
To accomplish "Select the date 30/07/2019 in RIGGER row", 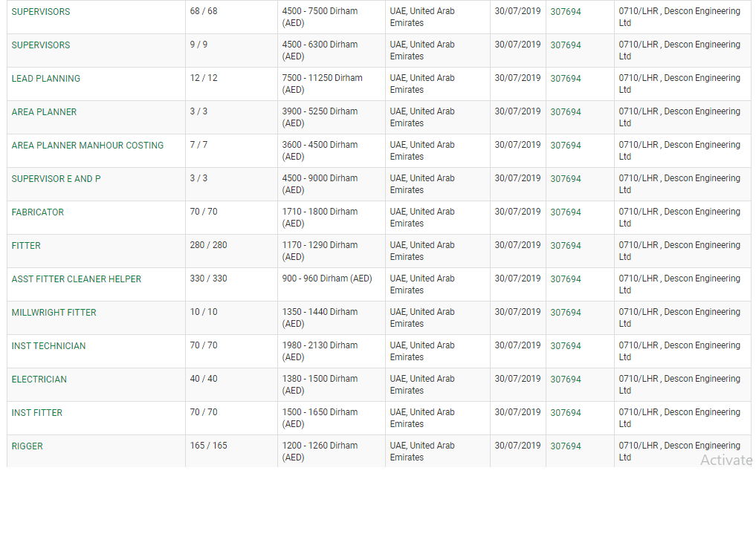I will pos(517,446).
